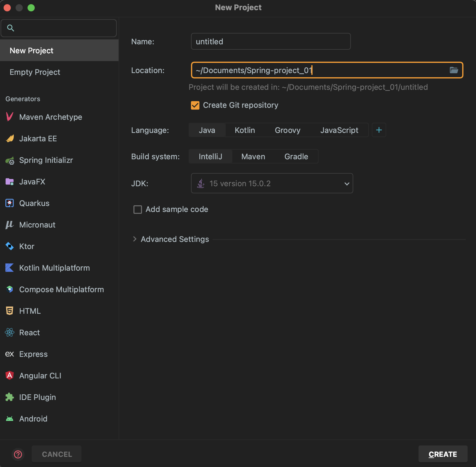Click the Java cup icon in JDK selector
476x467 pixels.
pos(201,183)
